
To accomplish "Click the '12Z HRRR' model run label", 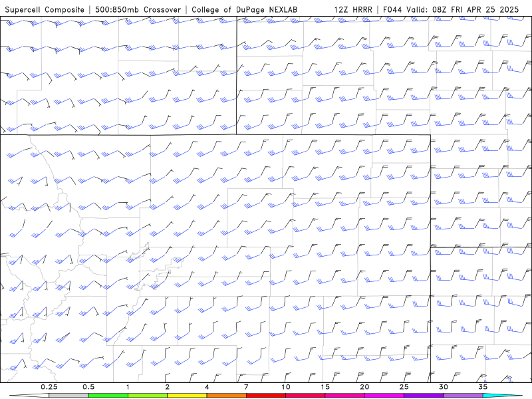I will click(x=353, y=9).
